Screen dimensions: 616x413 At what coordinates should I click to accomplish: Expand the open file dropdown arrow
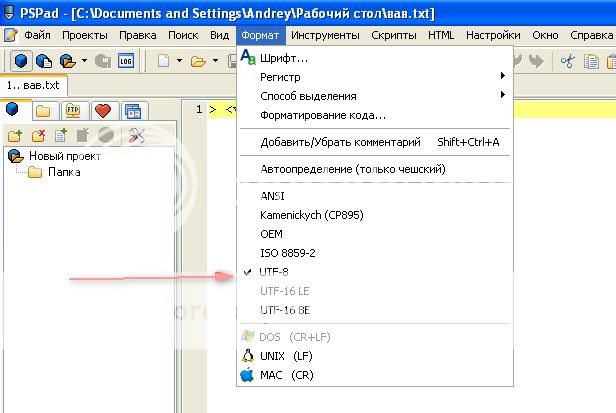click(x=215, y=61)
